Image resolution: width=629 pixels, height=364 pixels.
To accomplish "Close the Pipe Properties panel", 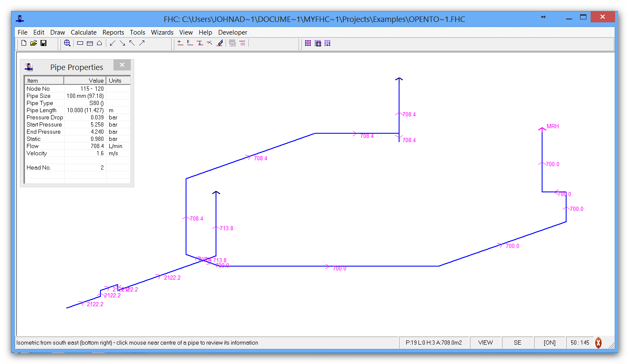I will pyautogui.click(x=122, y=65).
